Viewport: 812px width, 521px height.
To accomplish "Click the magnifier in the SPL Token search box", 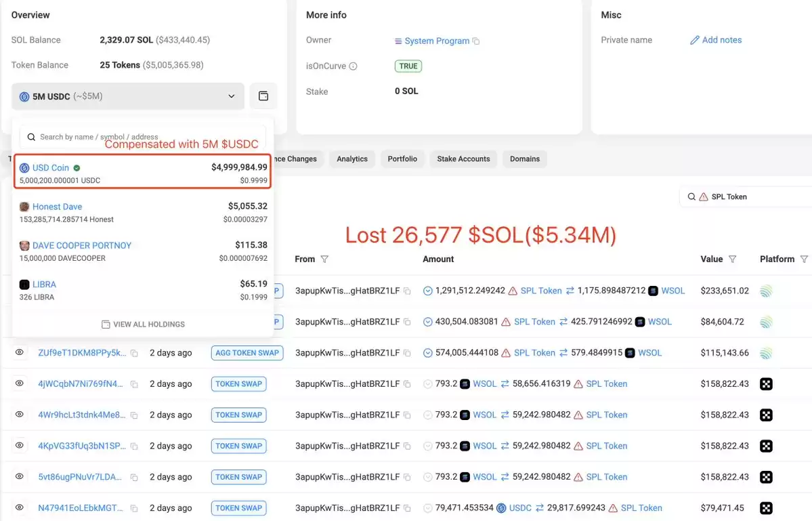I will 691,196.
